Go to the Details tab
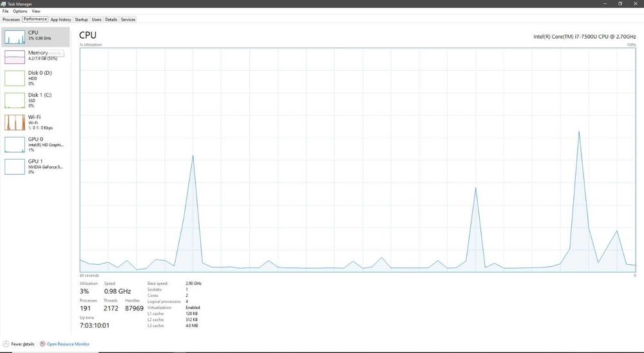The width and height of the screenshot is (644, 353). (x=111, y=19)
